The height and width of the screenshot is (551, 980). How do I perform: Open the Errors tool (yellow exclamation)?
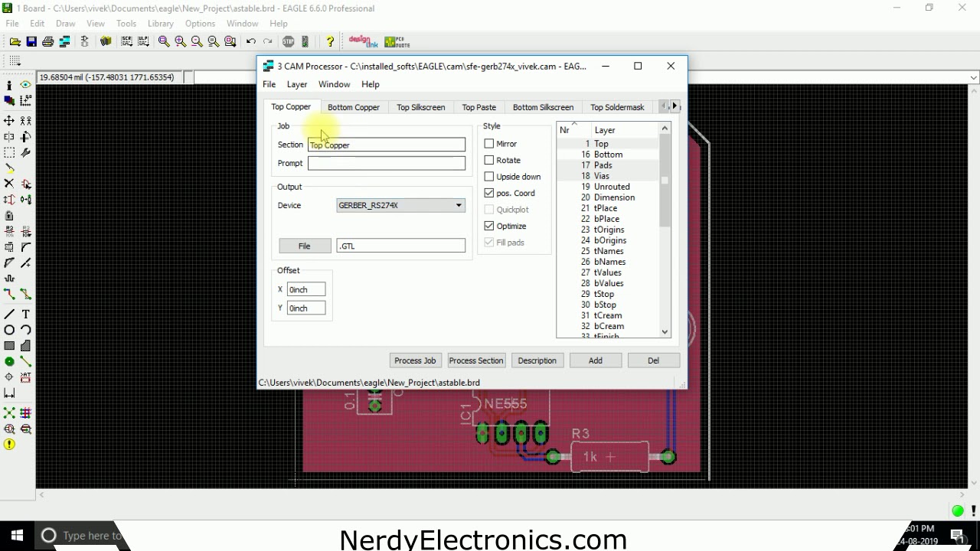click(9, 445)
